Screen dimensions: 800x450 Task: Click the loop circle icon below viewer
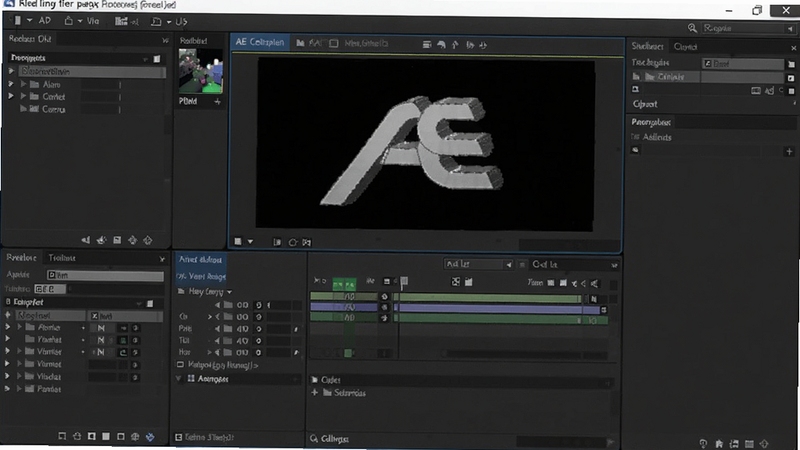pos(293,242)
